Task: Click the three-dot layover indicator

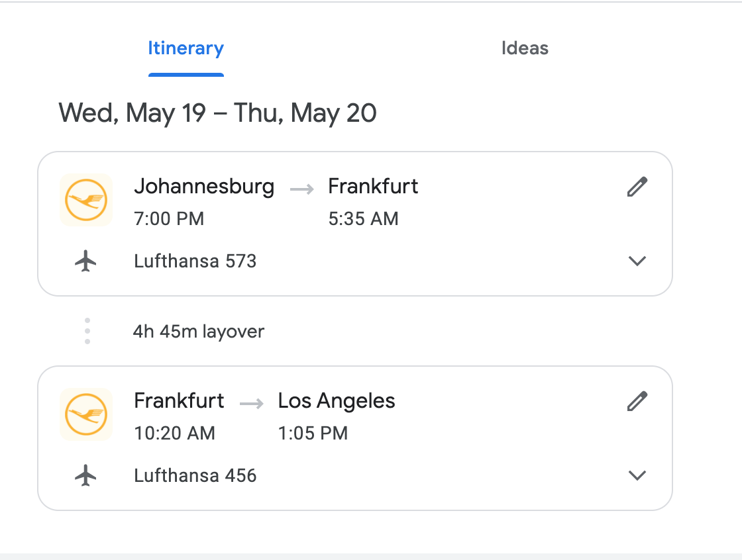Action: [87, 331]
